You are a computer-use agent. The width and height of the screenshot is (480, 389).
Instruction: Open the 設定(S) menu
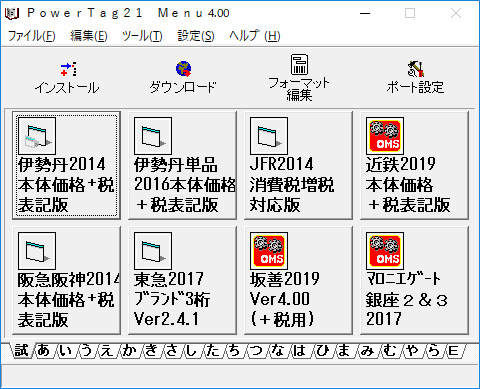coord(196,36)
